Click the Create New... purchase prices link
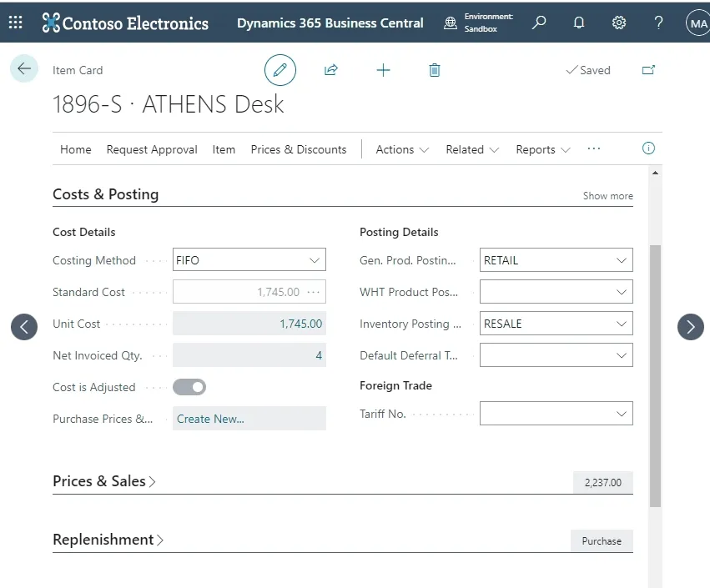 210,419
